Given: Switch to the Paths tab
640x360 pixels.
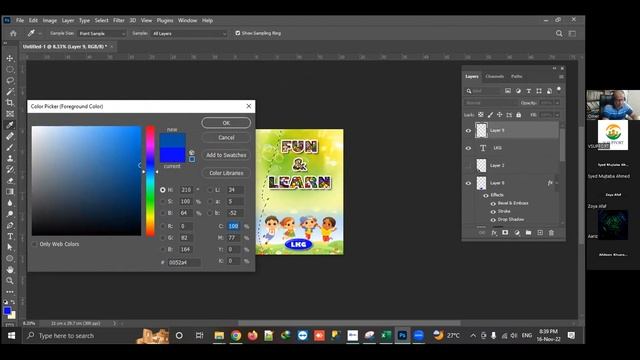Looking at the screenshot, I should pos(517,76).
